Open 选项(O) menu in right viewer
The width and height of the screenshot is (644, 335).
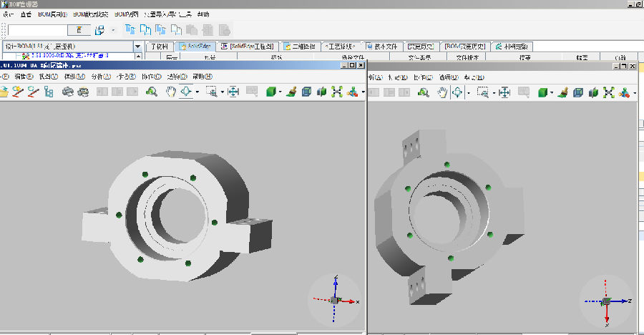(x=448, y=77)
